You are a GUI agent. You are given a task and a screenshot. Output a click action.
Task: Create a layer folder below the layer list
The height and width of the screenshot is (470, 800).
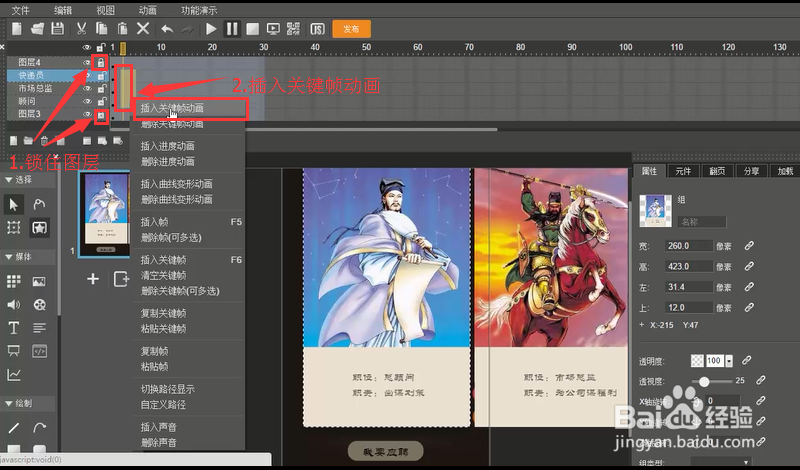coord(28,140)
